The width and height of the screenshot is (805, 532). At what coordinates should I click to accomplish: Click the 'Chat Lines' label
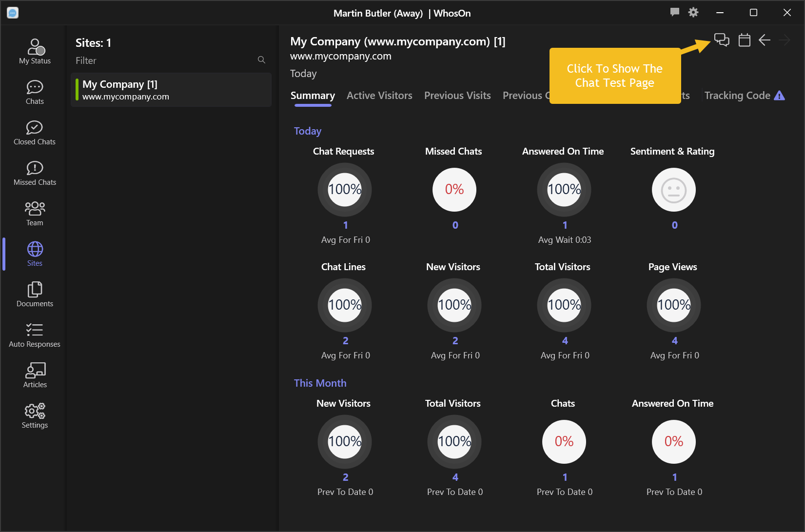point(343,267)
